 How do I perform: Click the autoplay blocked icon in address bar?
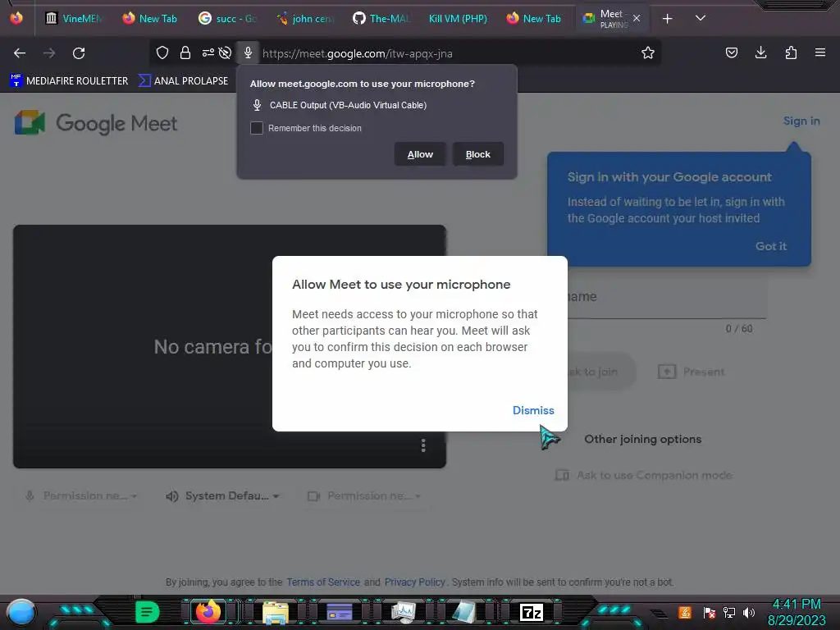(x=225, y=52)
